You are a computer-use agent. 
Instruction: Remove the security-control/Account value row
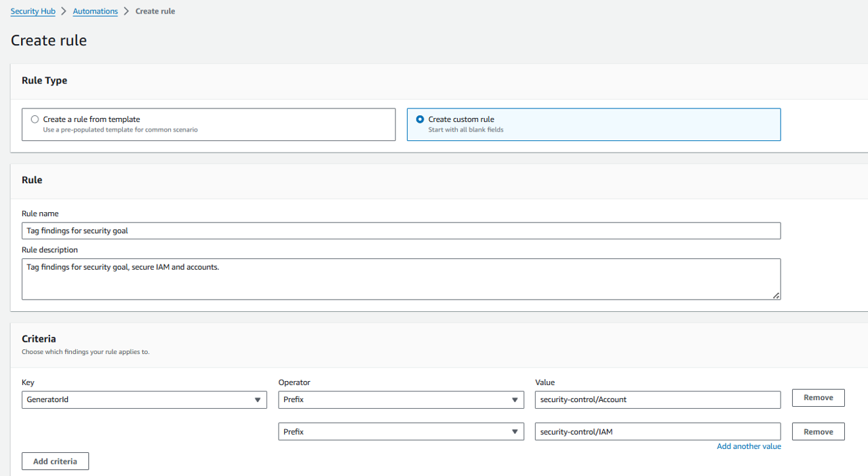coord(818,398)
